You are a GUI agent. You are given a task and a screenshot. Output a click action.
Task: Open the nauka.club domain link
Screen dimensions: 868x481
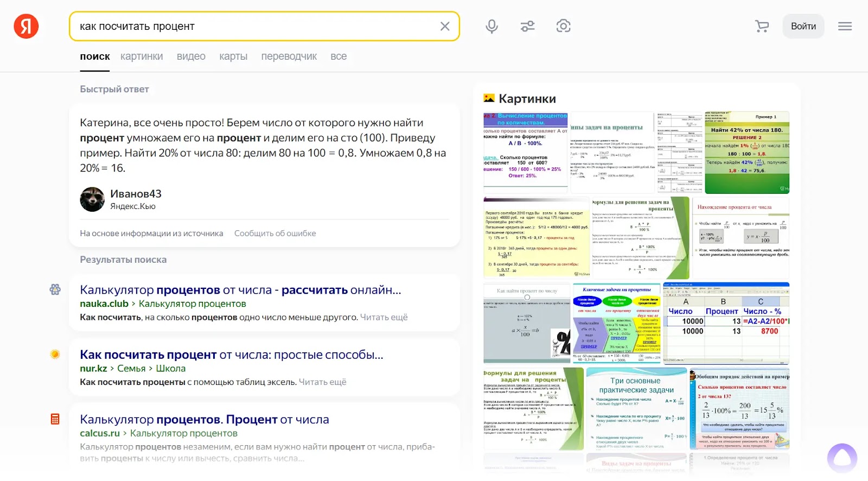coord(104,304)
